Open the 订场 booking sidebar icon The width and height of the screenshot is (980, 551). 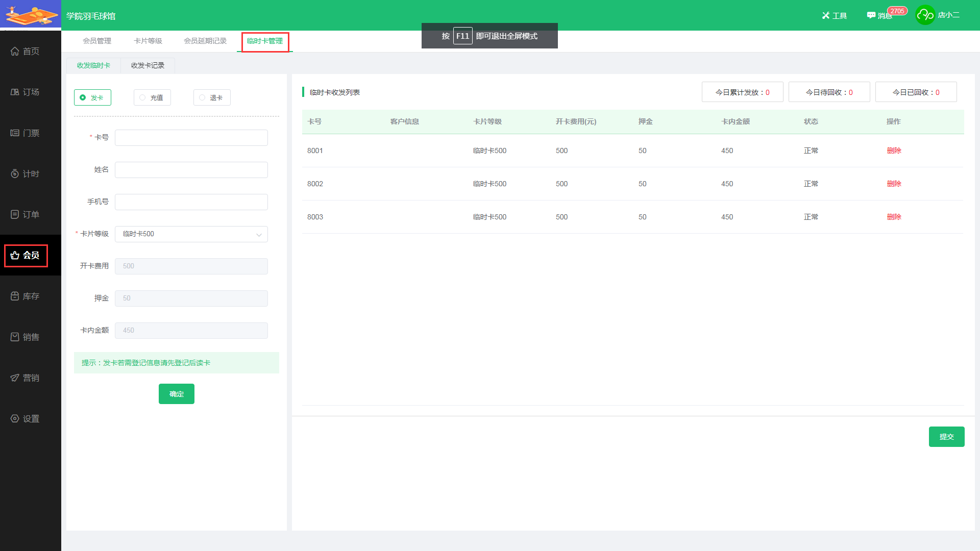(x=15, y=92)
